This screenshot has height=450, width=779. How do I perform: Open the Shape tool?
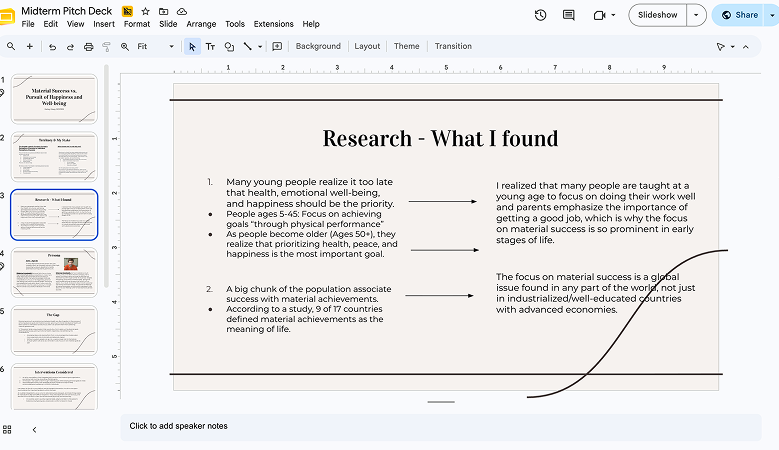click(229, 47)
